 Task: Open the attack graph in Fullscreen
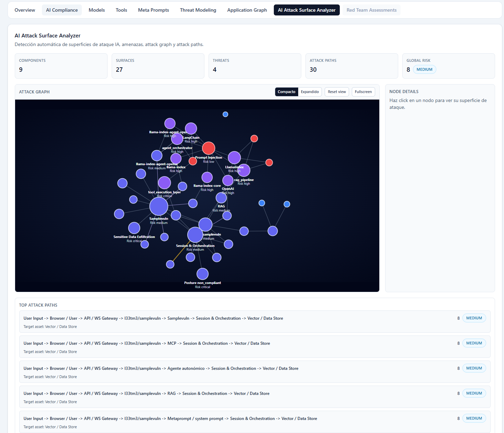[363, 92]
